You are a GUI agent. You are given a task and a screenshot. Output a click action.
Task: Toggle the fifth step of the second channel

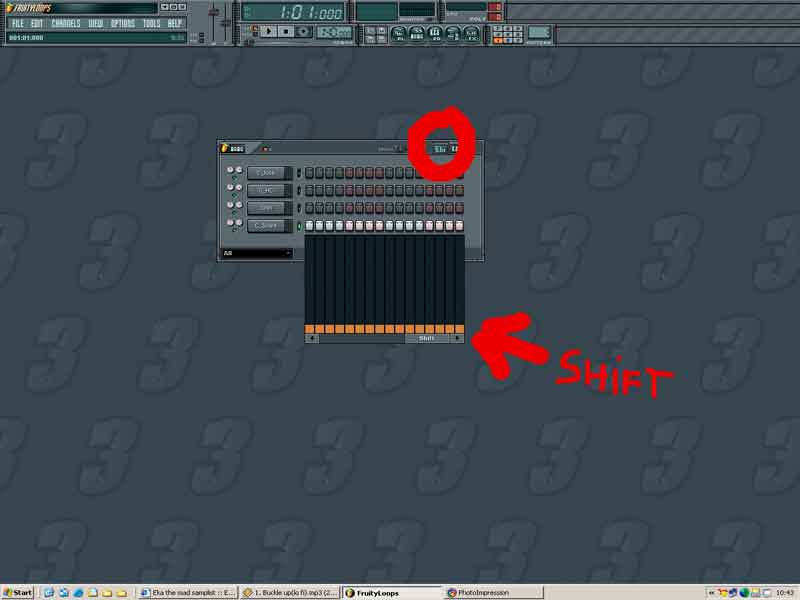349,190
